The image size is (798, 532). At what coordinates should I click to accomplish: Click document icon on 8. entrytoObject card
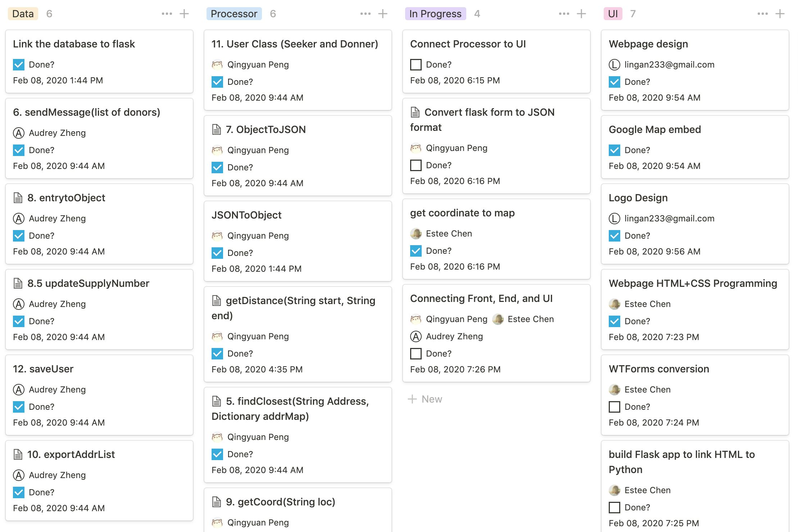pyautogui.click(x=18, y=198)
